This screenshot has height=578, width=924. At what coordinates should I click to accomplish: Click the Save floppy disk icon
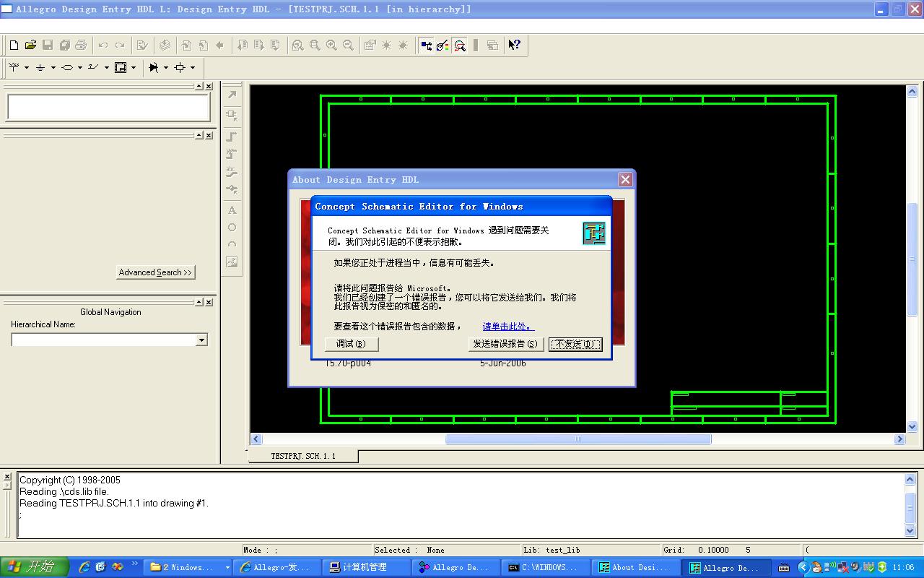point(48,45)
